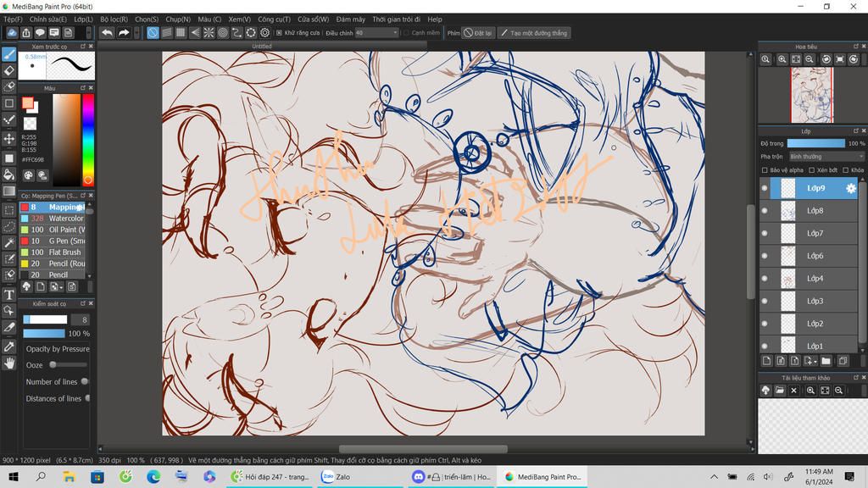868x488 pixels.
Task: Open the Xem(V) menu
Action: 240,19
